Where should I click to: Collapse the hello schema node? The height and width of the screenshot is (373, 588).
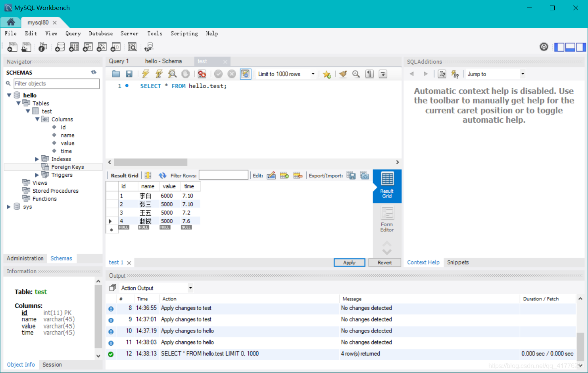[9, 95]
